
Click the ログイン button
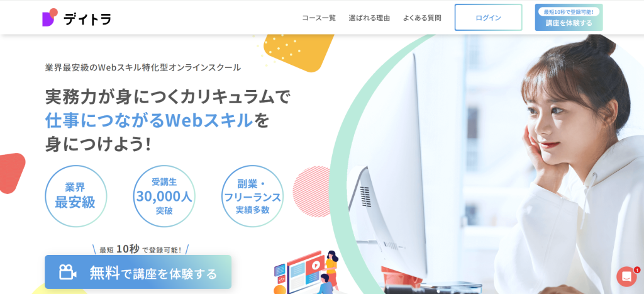click(x=488, y=18)
